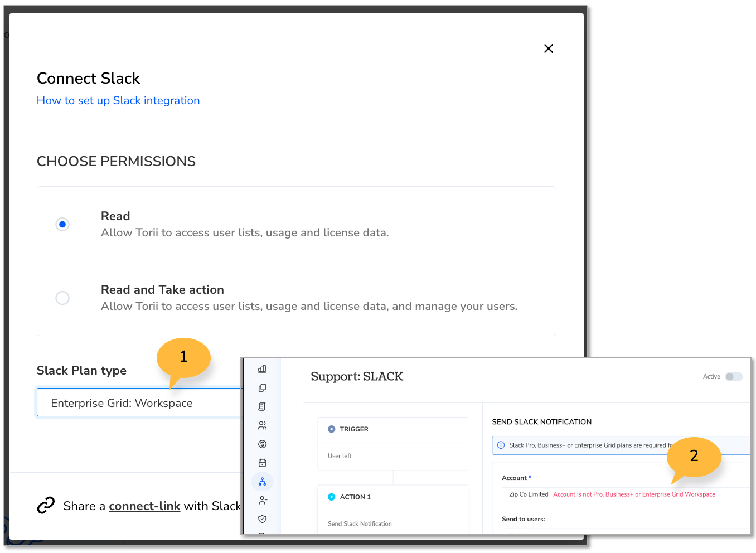Open the scroll/contracts sidebar icon

pos(262,406)
